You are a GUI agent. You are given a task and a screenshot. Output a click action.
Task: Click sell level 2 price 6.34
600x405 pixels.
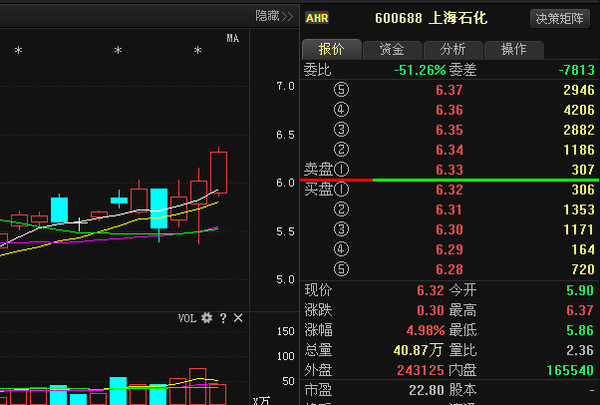449,150
